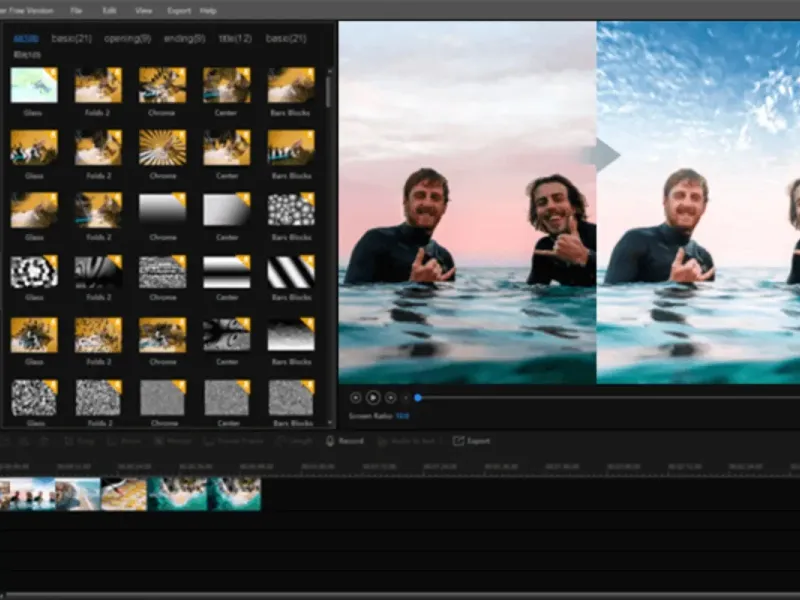Switch to the ending(9) tab

click(184, 38)
